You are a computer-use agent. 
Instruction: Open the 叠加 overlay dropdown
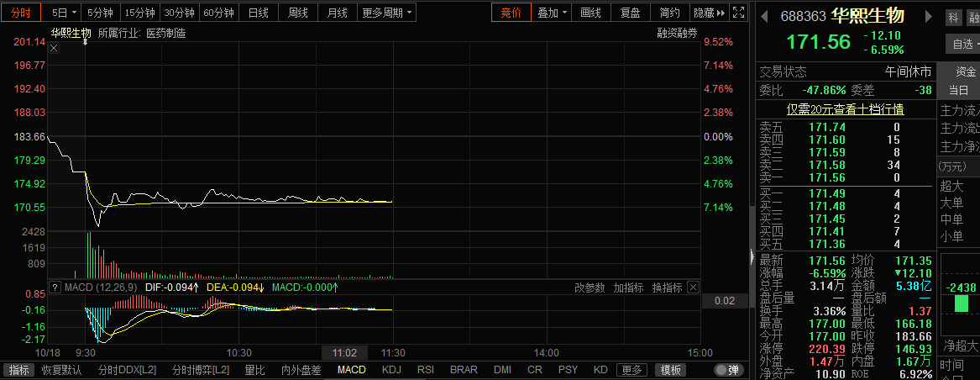click(553, 12)
